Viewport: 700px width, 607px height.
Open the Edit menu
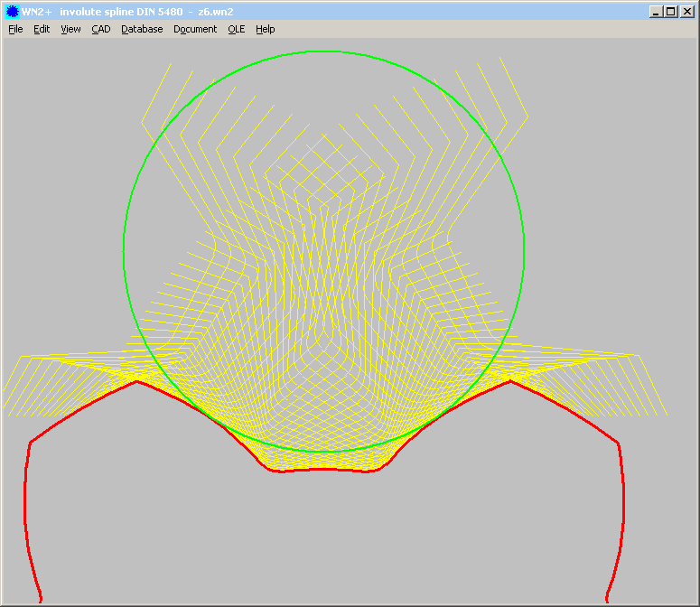tap(42, 29)
